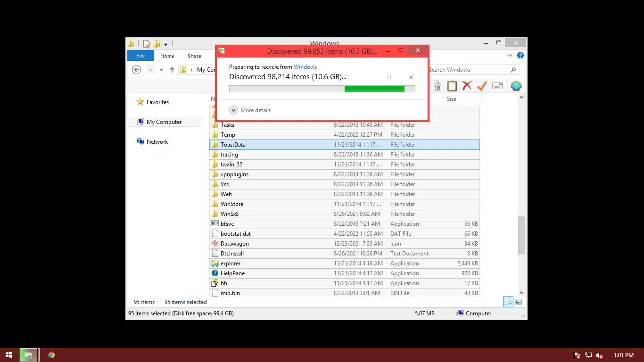
Task: Click the red X delete icon
Action: click(x=467, y=86)
